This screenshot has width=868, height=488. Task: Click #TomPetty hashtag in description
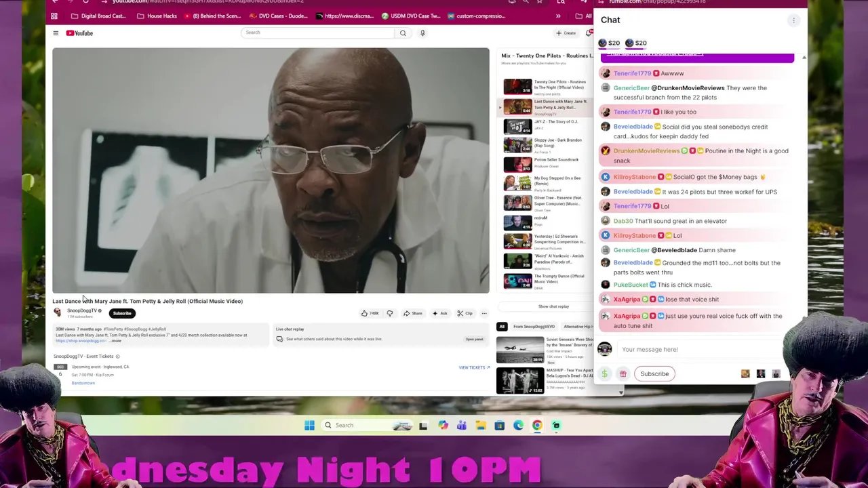113,329
